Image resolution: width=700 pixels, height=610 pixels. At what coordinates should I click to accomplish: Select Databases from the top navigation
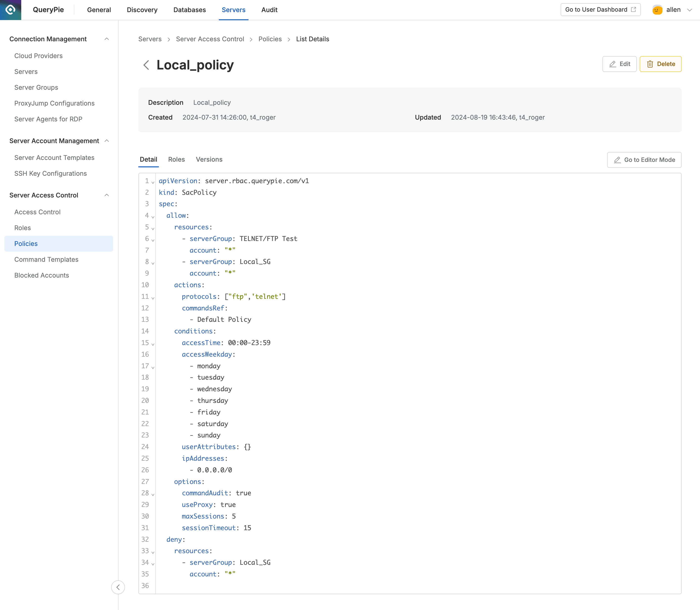tap(189, 10)
